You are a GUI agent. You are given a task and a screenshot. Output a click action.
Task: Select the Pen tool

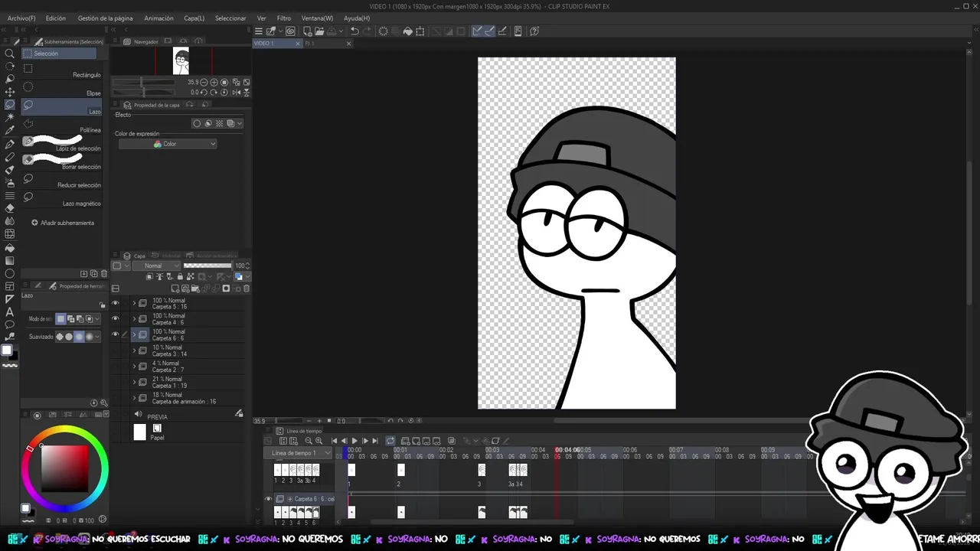[10, 143]
